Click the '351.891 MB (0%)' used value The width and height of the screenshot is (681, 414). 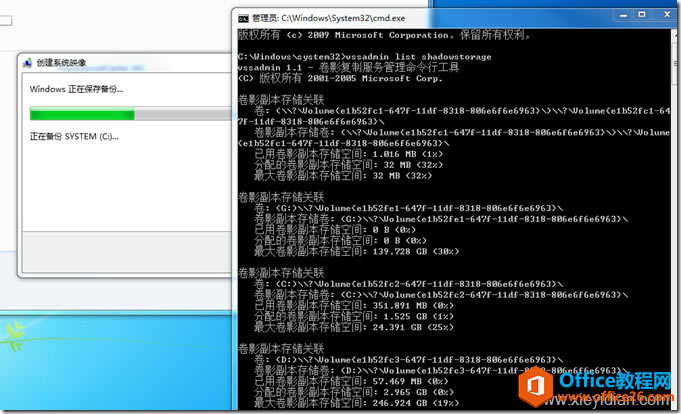(x=413, y=305)
